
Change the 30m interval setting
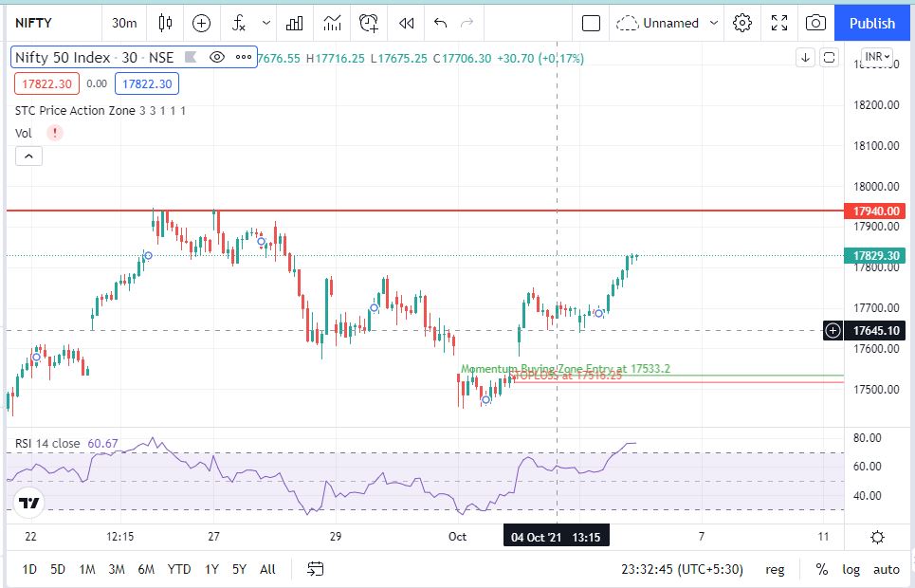(x=123, y=23)
